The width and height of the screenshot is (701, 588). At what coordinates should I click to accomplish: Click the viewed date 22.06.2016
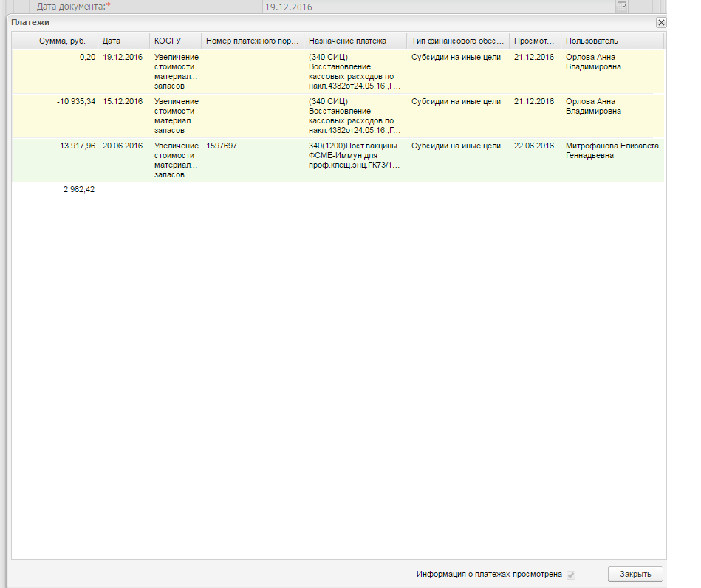tap(534, 146)
